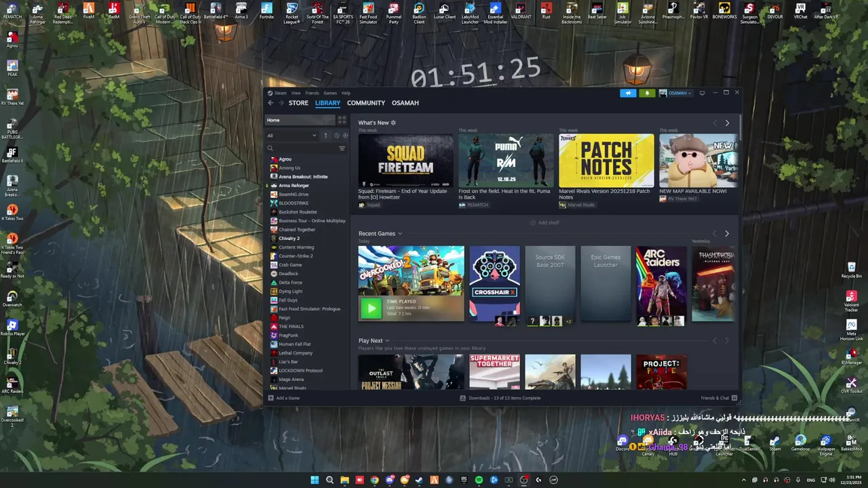Open the Games menu

point(330,93)
